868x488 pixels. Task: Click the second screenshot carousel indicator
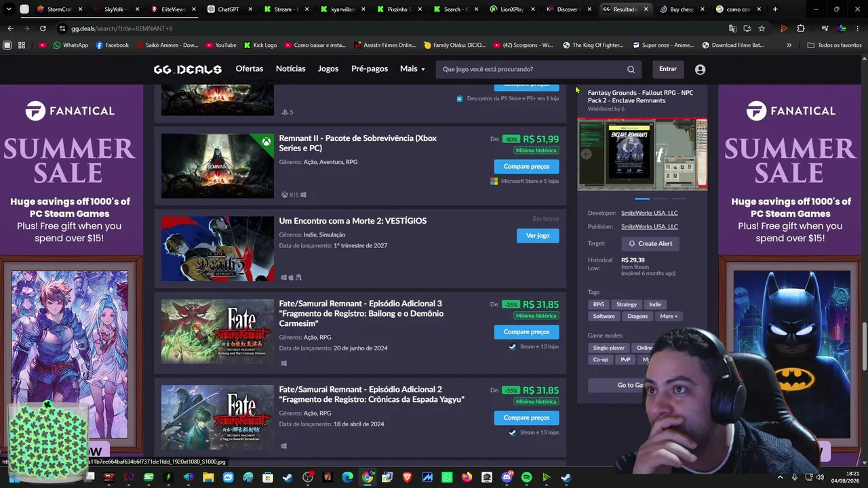point(660,199)
